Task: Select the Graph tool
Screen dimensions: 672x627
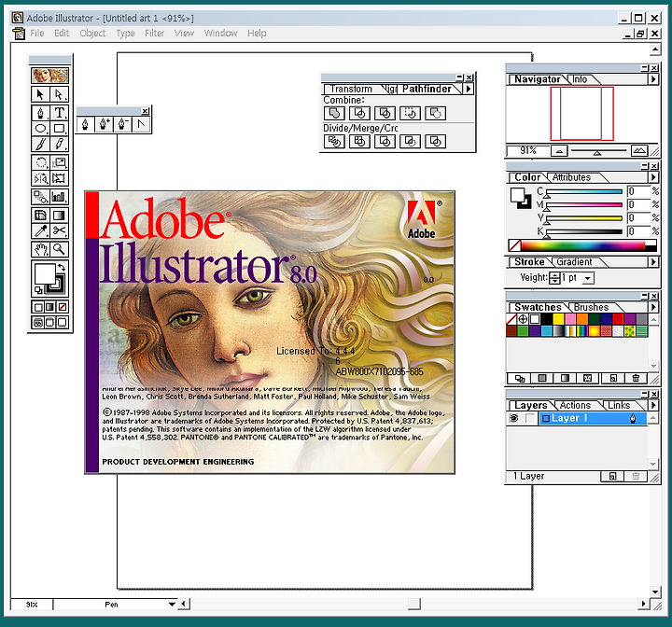Action: click(x=59, y=197)
